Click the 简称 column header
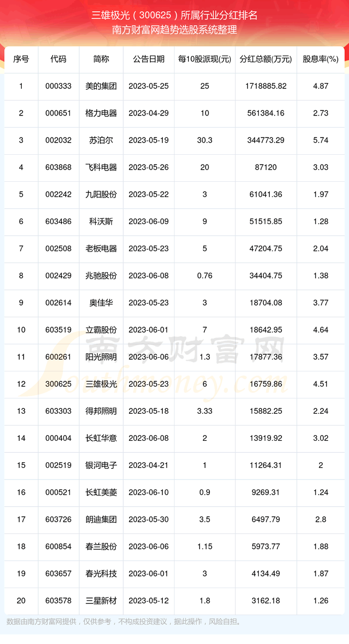Image resolution: width=349 pixels, height=644 pixels. pos(101,59)
